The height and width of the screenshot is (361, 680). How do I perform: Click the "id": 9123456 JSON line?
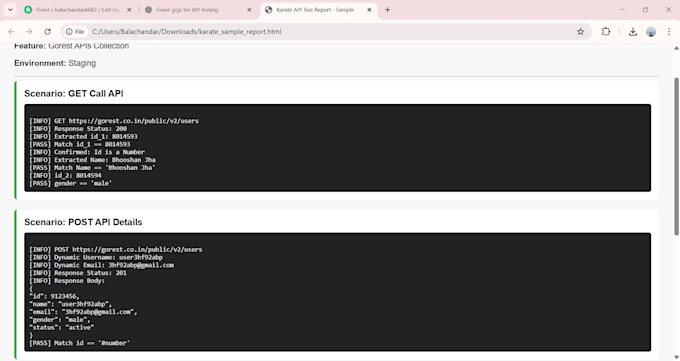pyautogui.click(x=54, y=296)
